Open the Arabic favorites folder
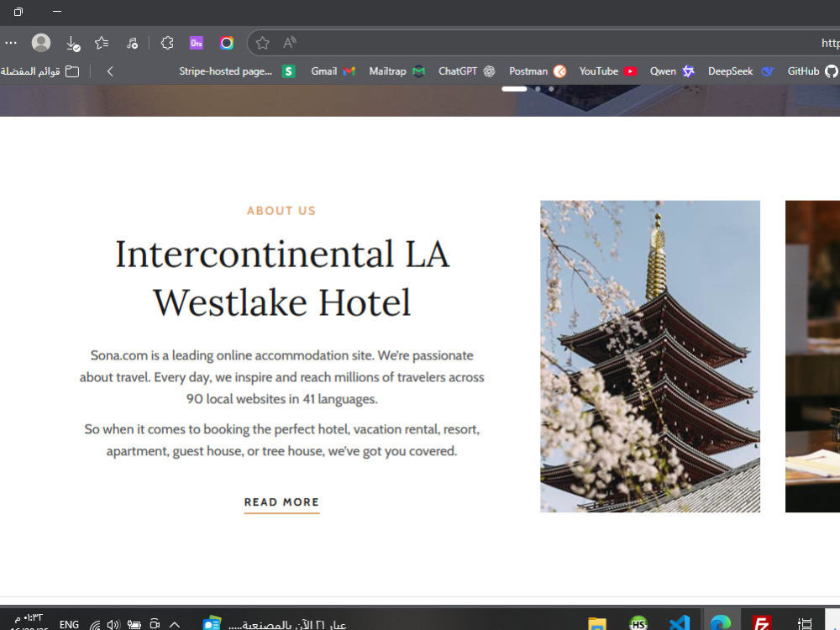840x630 pixels. click(40, 71)
